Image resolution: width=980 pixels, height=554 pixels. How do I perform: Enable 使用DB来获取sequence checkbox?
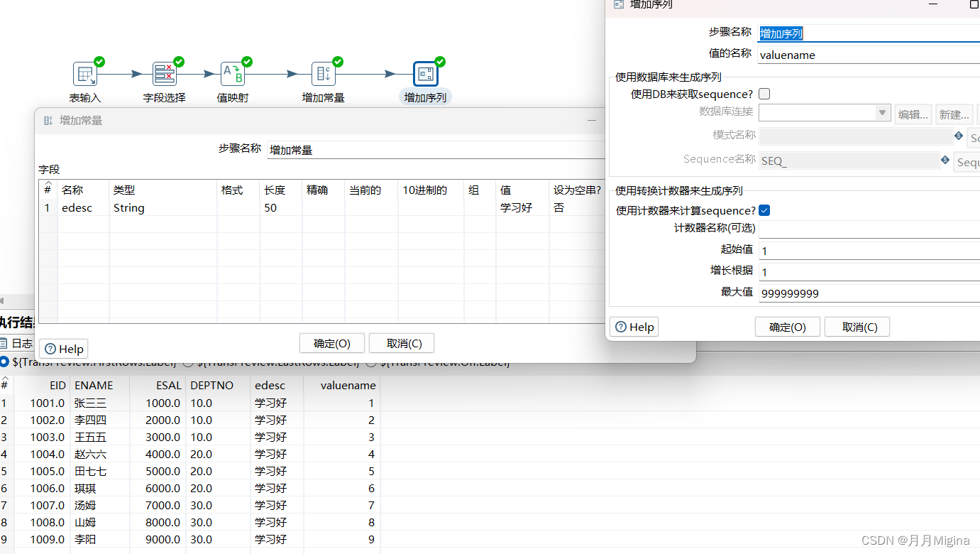[764, 94]
